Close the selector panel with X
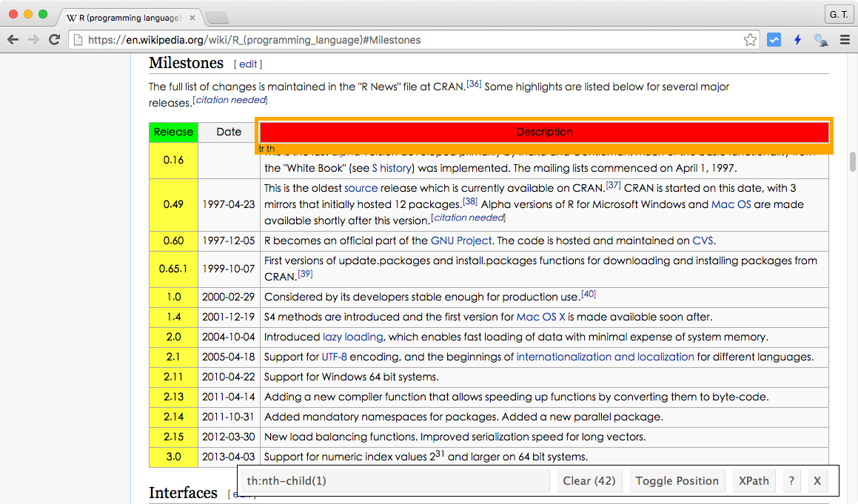 coord(817,481)
